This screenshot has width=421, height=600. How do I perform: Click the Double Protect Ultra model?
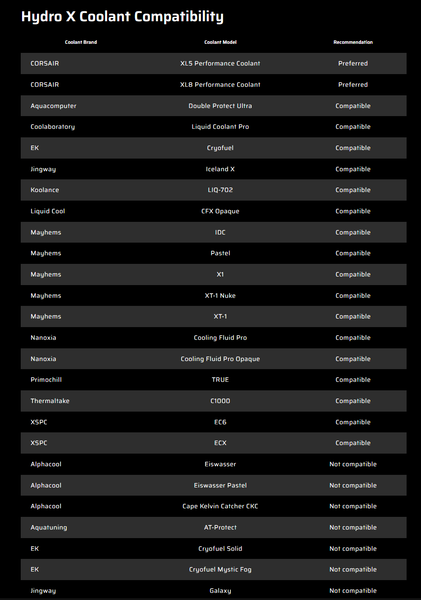pos(220,106)
